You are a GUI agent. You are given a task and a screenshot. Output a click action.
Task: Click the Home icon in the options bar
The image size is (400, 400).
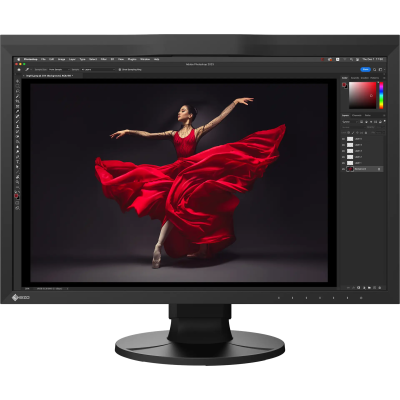pos(19,70)
